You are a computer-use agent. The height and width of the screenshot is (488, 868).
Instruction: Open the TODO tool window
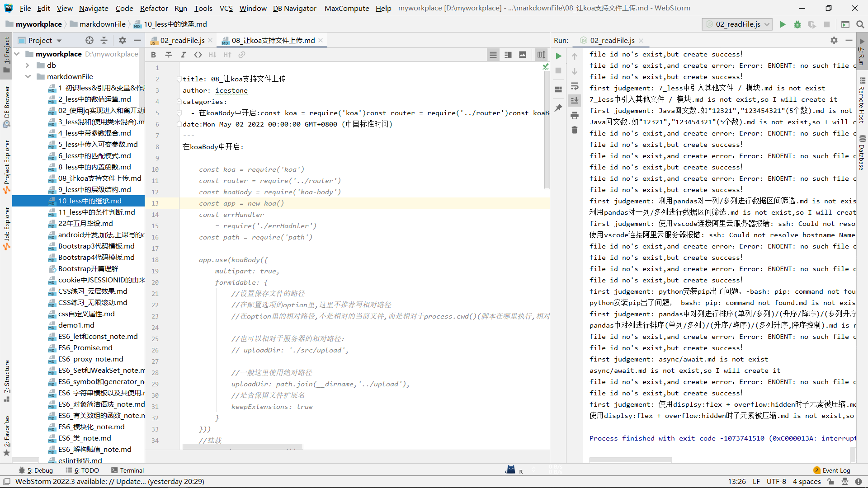coord(82,470)
